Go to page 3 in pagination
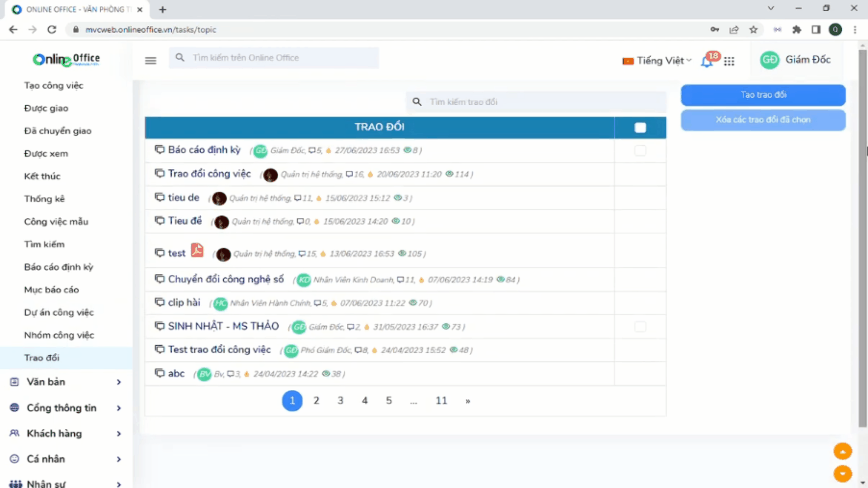 click(340, 401)
